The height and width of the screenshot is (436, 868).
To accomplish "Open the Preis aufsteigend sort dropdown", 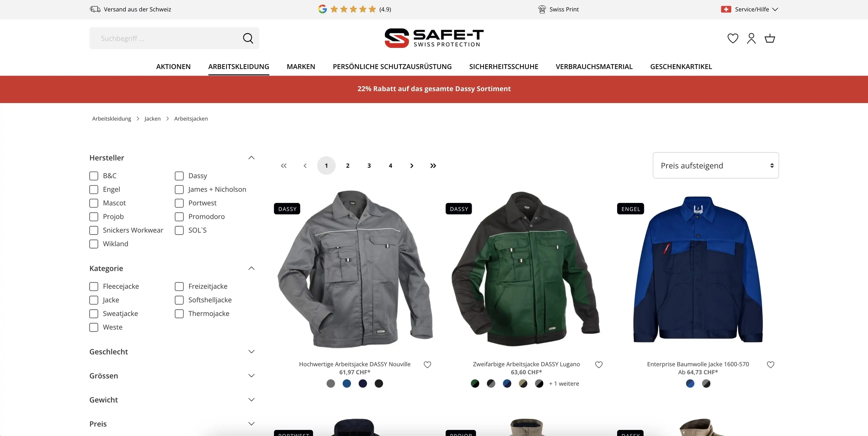I will 715,165.
